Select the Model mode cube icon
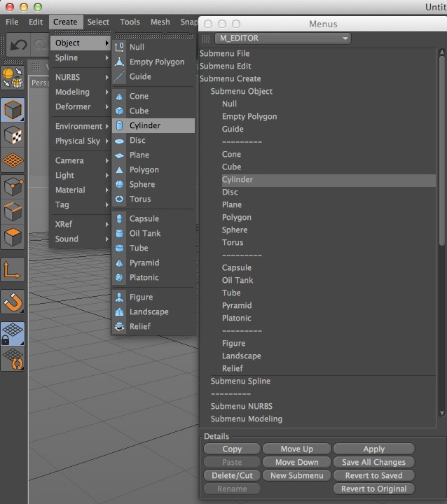 [13, 110]
